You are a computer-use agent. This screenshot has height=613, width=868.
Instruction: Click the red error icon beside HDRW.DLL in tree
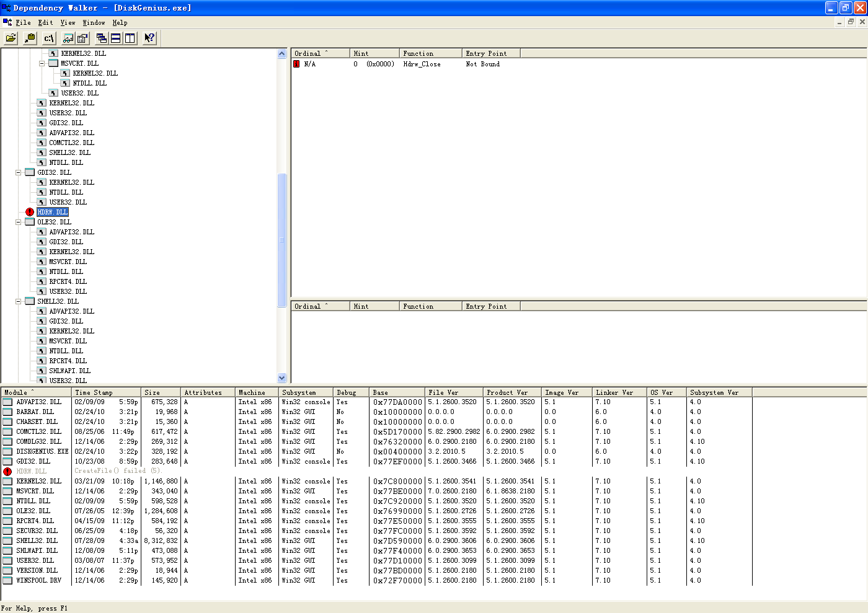pos(30,212)
